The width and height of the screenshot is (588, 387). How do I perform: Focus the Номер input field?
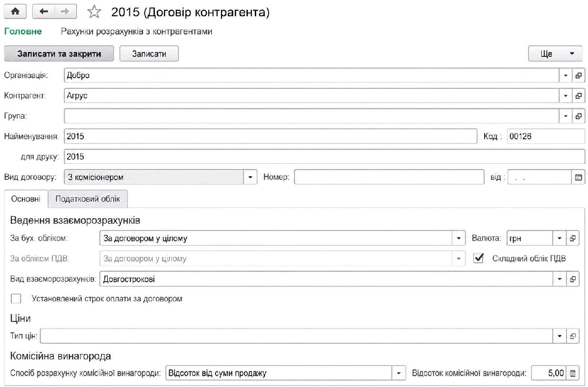tap(389, 177)
